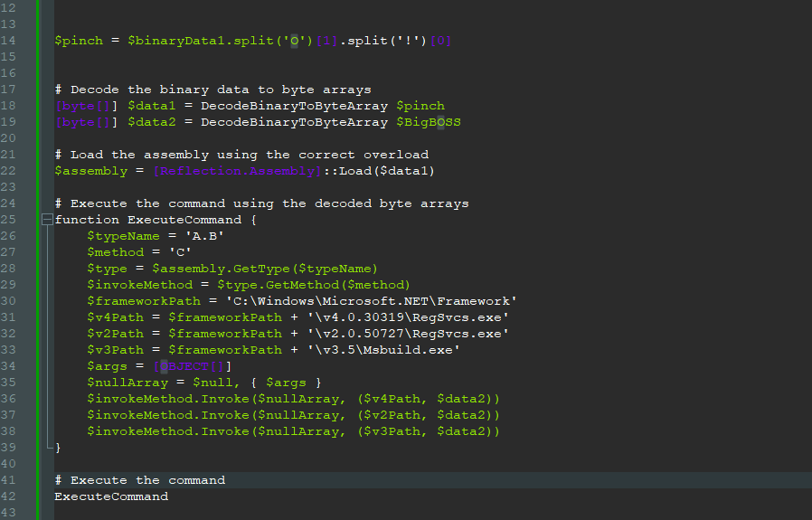Click [OBJECT[]] on line 34
Screen dimensions: 812x520
pos(192,366)
